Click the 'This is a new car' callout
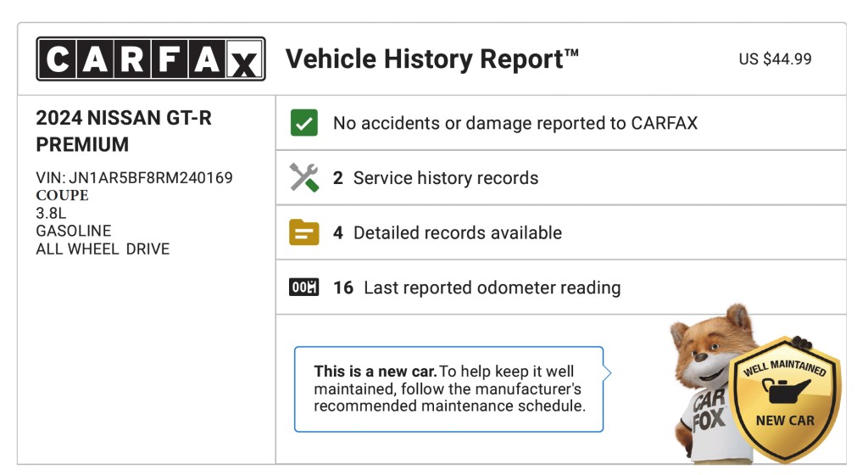The width and height of the screenshot is (868, 475). tap(449, 389)
